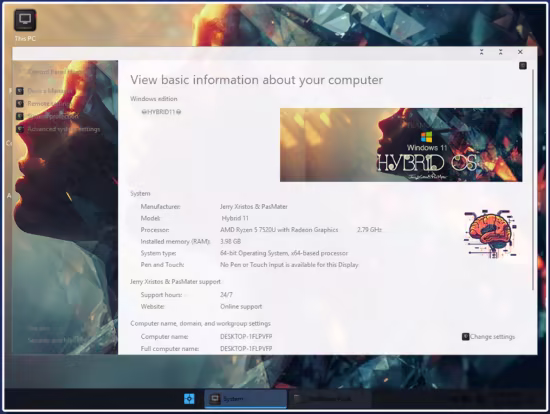Click the shield icon beside Advanced system settings
This screenshot has width=550, height=414.
click(20, 129)
